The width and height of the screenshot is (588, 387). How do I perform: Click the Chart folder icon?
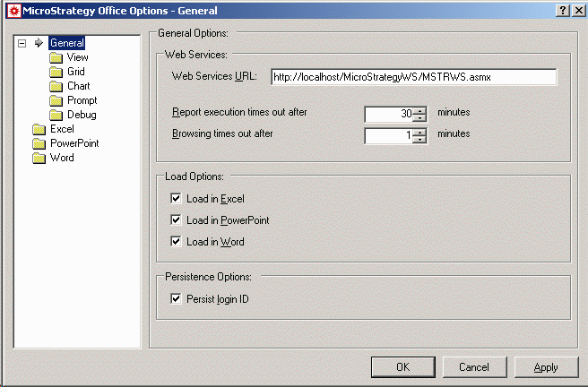point(56,87)
